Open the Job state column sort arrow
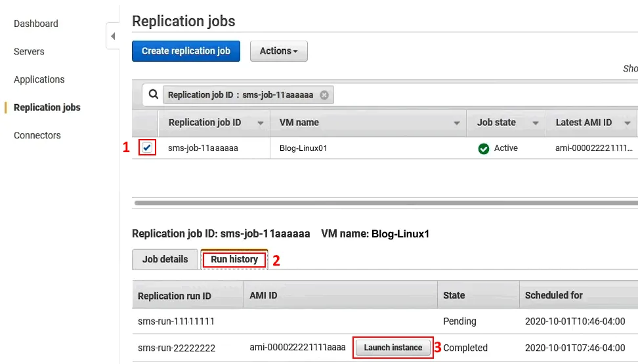The height and width of the screenshot is (364, 638). [536, 123]
